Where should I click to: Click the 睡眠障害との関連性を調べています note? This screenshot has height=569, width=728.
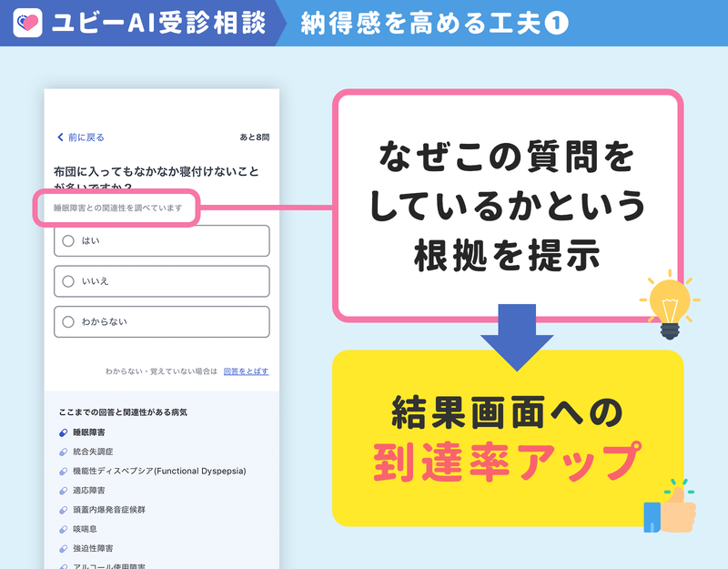coord(118,208)
